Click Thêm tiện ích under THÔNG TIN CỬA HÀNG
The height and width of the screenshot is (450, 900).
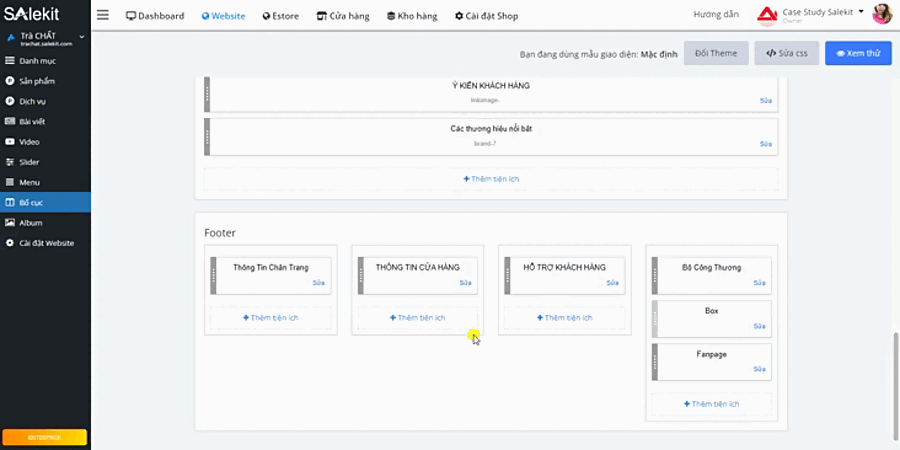click(x=417, y=318)
